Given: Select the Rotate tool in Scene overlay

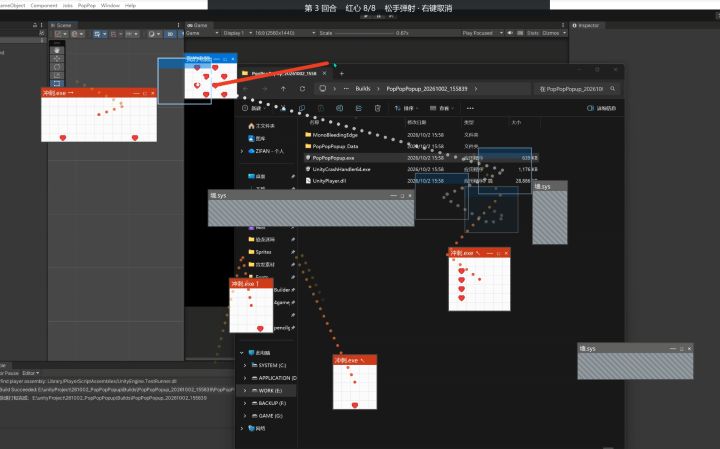Looking at the screenshot, I should click(57, 67).
